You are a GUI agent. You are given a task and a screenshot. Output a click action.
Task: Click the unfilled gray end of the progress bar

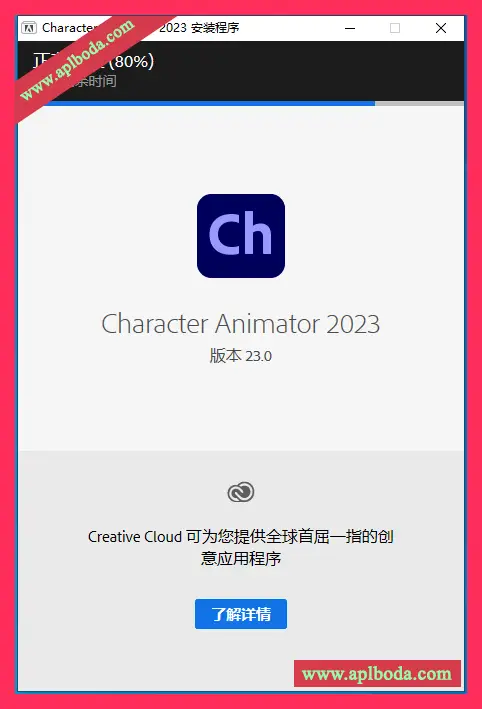(419, 104)
